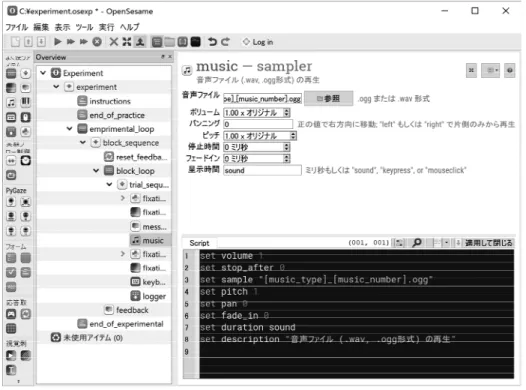The image size is (526, 390).
Task: Select end_of_practice in the tree
Action: pos(117,115)
